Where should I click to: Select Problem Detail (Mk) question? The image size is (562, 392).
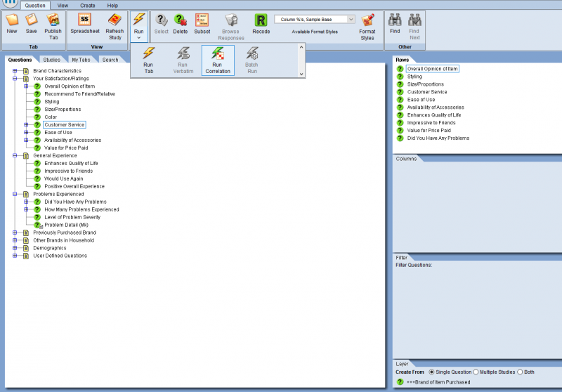tap(66, 225)
